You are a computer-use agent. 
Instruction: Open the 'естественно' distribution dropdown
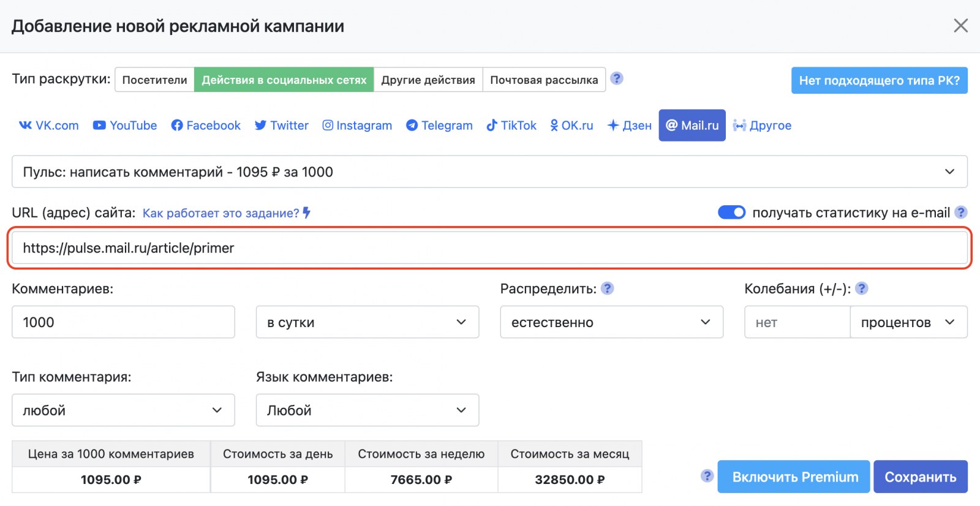[611, 322]
